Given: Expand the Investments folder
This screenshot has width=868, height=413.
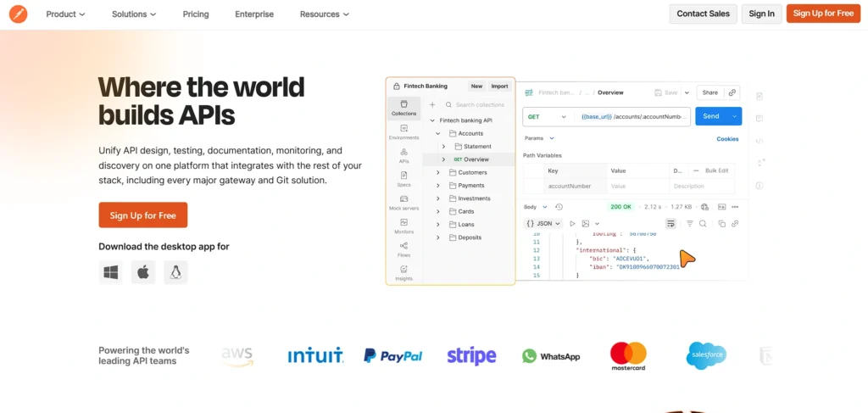Looking at the screenshot, I should click(x=438, y=198).
